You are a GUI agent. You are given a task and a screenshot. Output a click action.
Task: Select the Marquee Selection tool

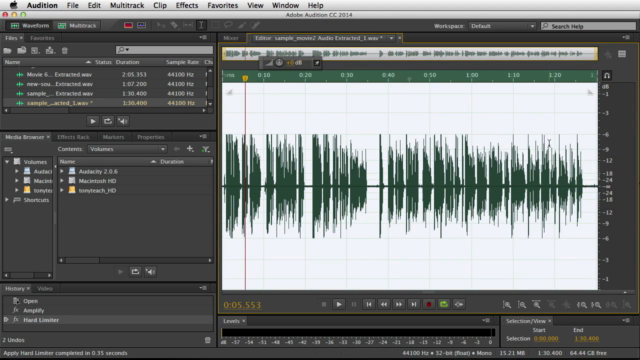(x=215, y=25)
